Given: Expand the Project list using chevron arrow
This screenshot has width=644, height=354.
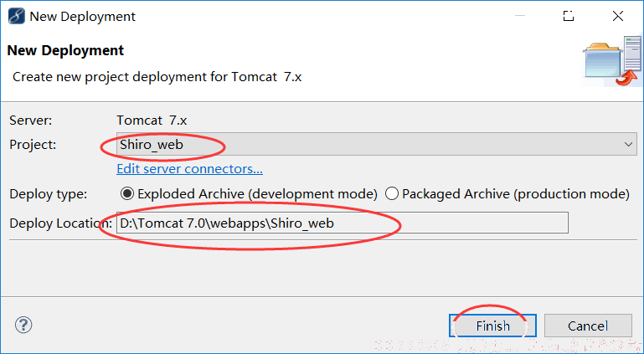Looking at the screenshot, I should 628,145.
